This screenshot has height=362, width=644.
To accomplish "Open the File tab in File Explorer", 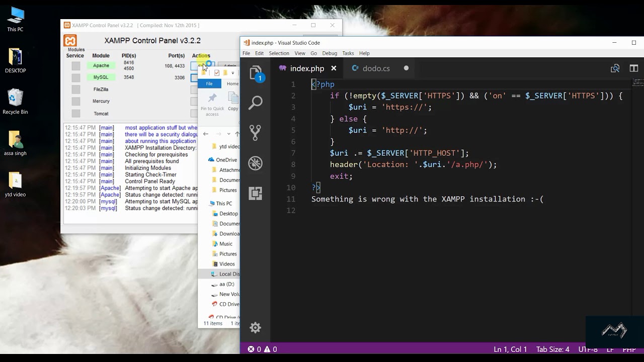I will pos(209,83).
